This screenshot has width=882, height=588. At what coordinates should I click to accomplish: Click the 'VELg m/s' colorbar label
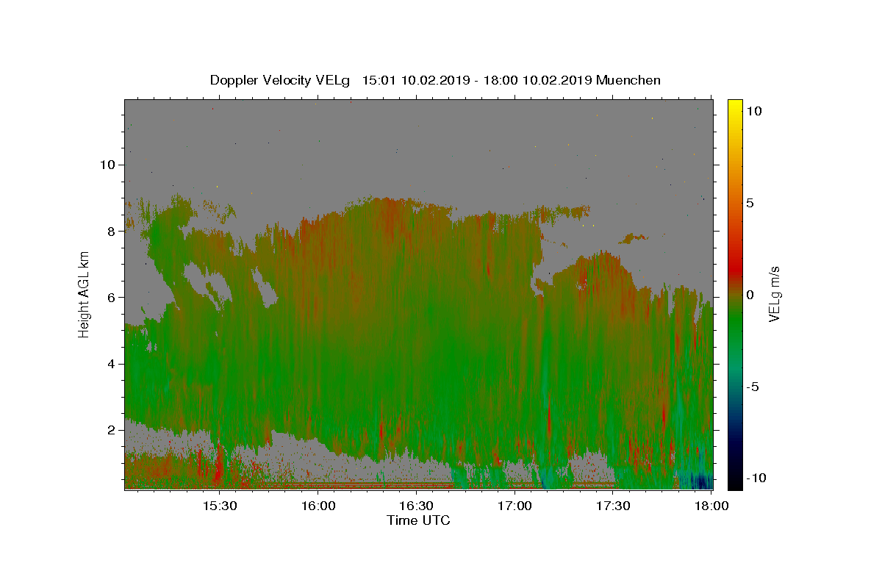tap(774, 293)
